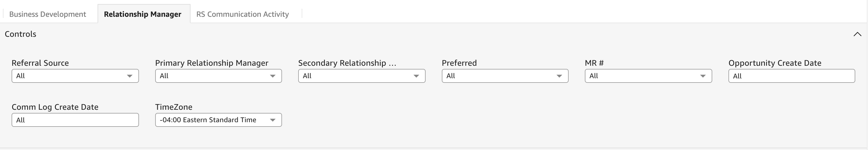Image resolution: width=868 pixels, height=150 pixels.
Task: Click the Secondary Relationship truncated label
Action: pyautogui.click(x=347, y=63)
